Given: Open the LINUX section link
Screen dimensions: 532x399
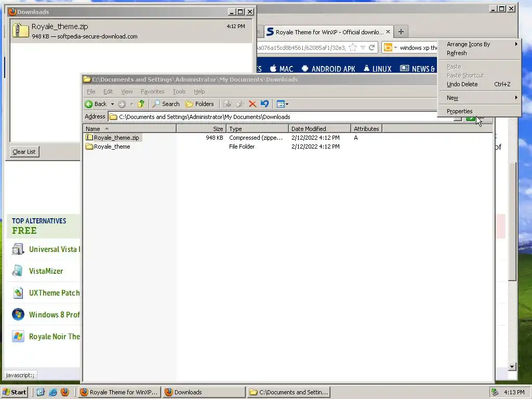Looking at the screenshot, I should click(x=377, y=69).
